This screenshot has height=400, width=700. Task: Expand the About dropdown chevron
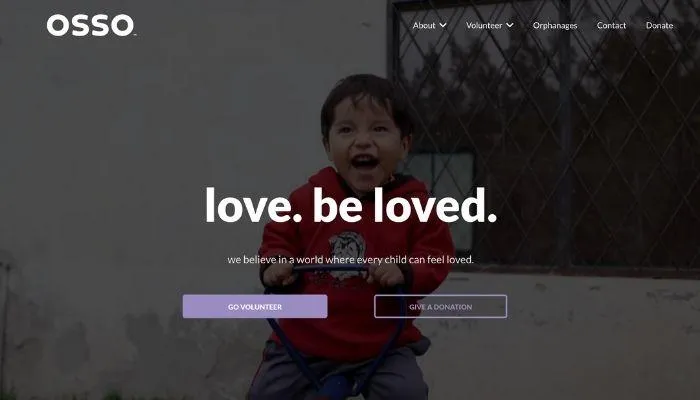point(443,25)
